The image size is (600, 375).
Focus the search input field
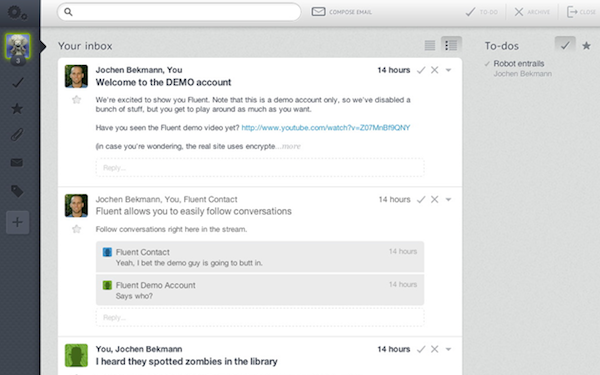point(179,12)
